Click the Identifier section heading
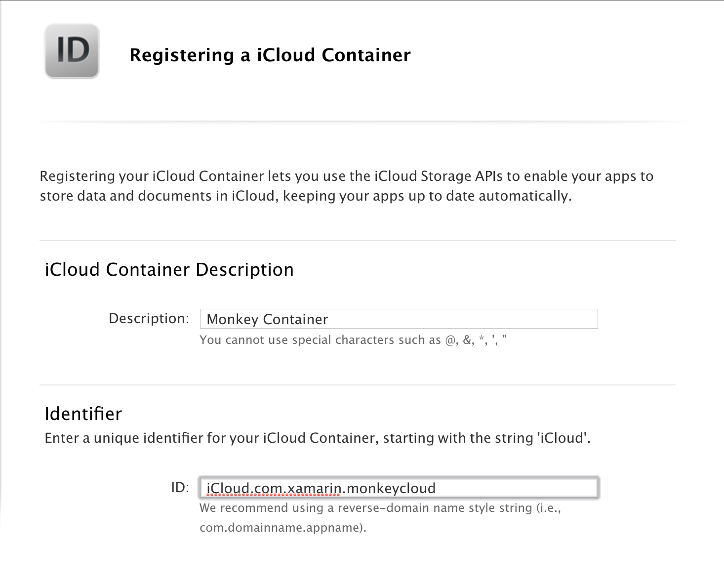Screen dimensions: 724x588 pyautogui.click(x=83, y=414)
